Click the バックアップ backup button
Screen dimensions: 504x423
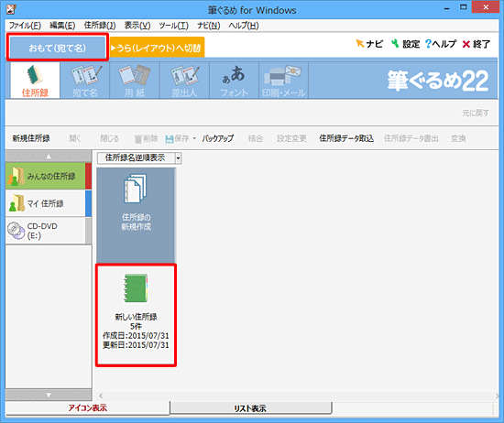tap(218, 138)
